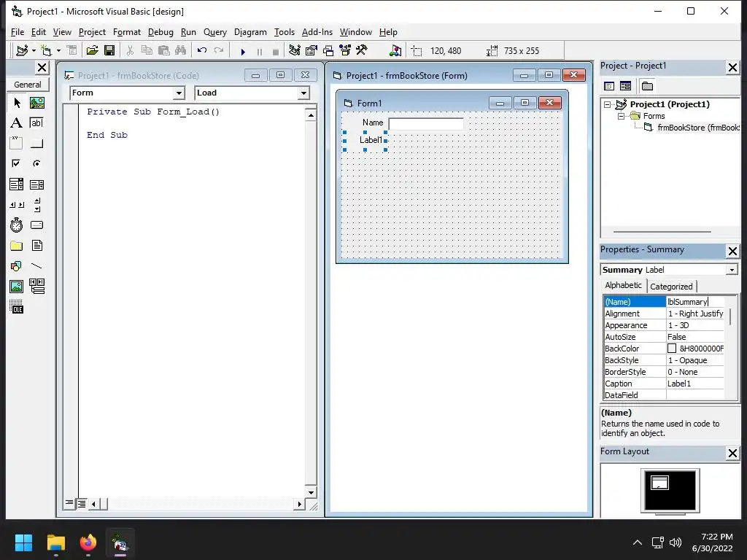Open the Menu Editor toolbar icon

tap(72, 50)
